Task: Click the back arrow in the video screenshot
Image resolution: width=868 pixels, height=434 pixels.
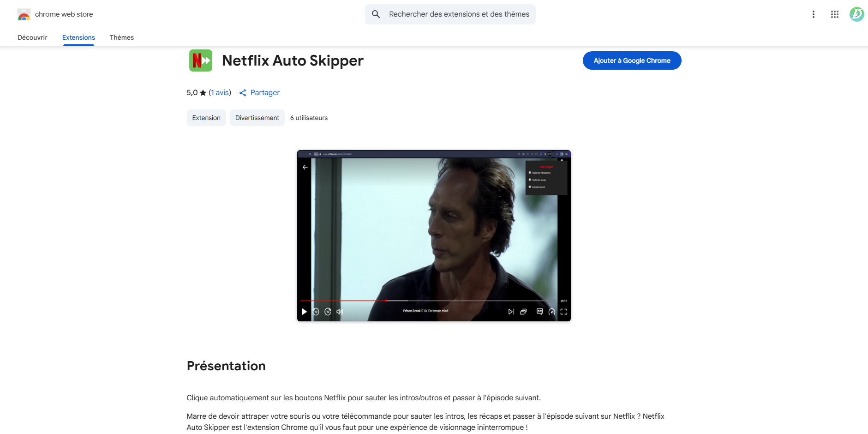Action: click(305, 167)
